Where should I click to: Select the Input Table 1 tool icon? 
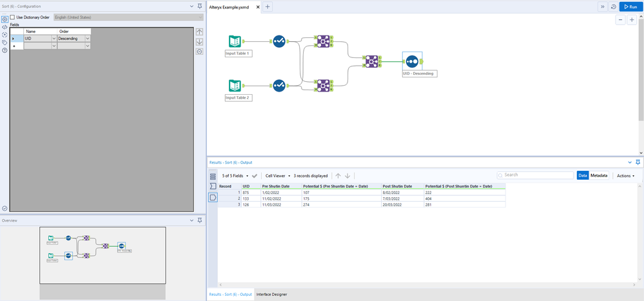tap(235, 41)
